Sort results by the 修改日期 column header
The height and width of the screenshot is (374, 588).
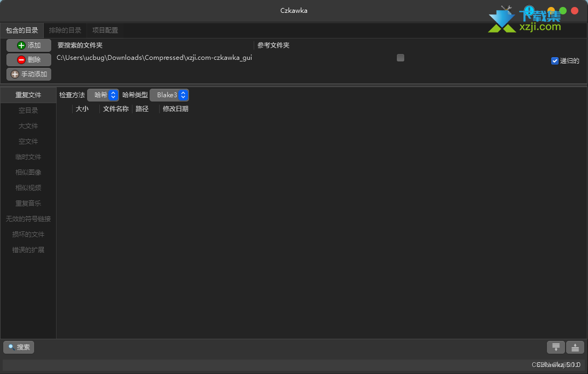pyautogui.click(x=176, y=109)
